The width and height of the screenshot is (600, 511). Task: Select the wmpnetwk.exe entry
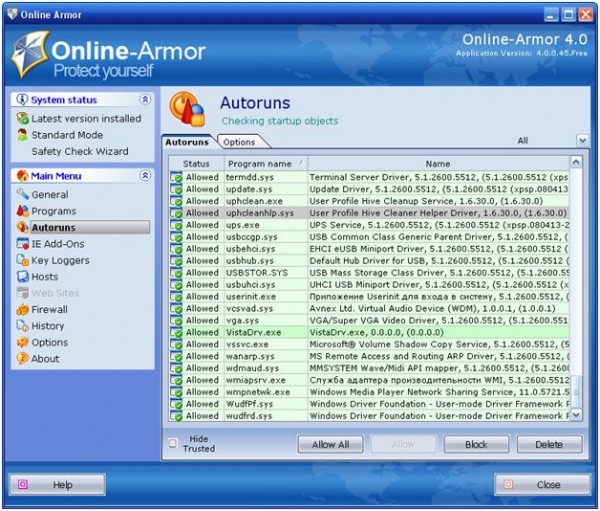[369, 392]
